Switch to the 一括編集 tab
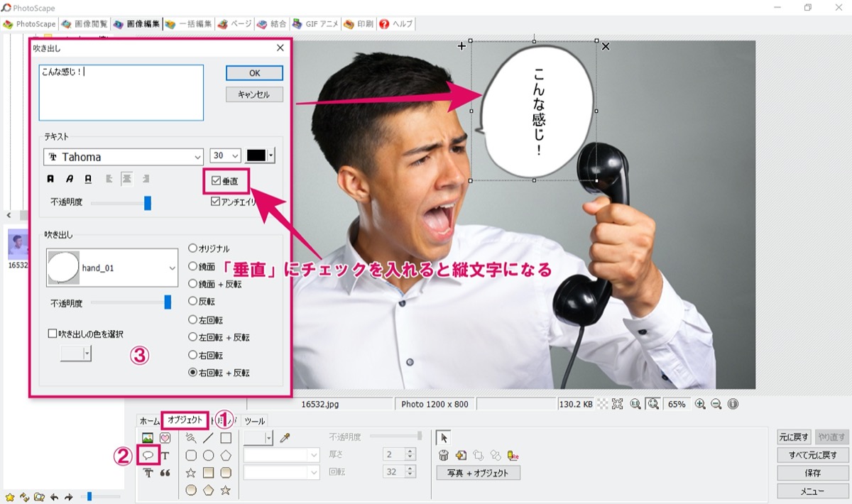This screenshot has width=852, height=504. [188, 24]
